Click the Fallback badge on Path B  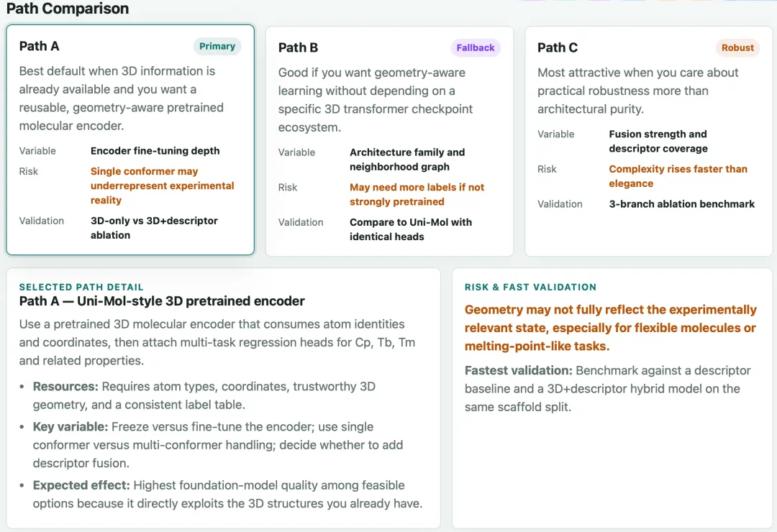(476, 47)
